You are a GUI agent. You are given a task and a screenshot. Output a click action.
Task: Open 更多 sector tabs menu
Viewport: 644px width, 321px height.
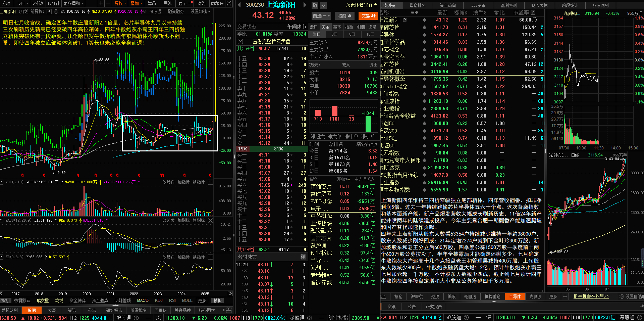(553, 296)
